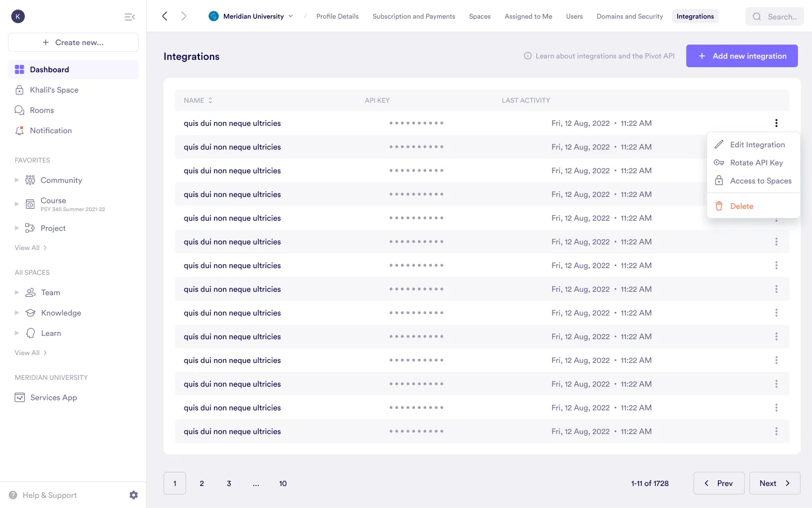Expand the Knowledge space

point(16,313)
